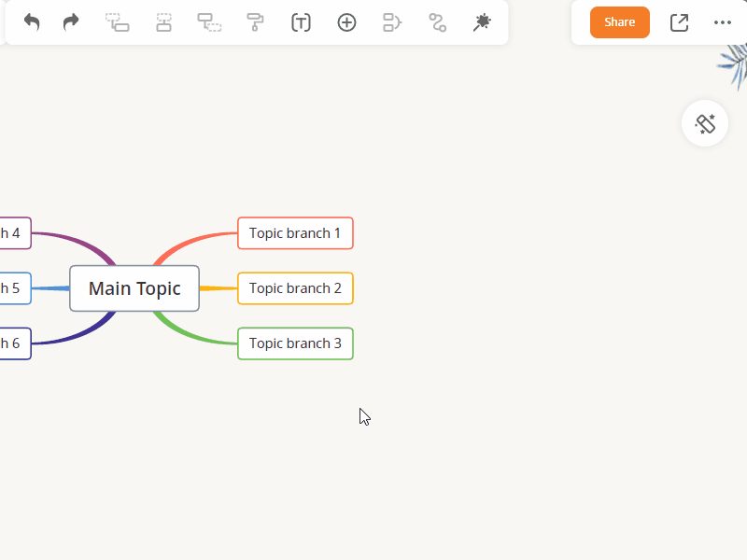Screen dimensions: 747x560
Task: Select the format painter tool
Action: 255,22
